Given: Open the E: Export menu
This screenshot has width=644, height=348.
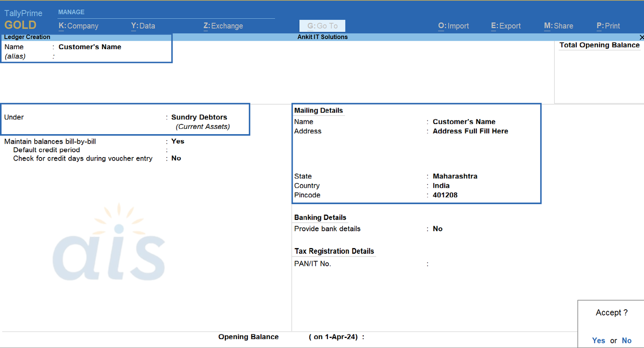Looking at the screenshot, I should coord(506,26).
